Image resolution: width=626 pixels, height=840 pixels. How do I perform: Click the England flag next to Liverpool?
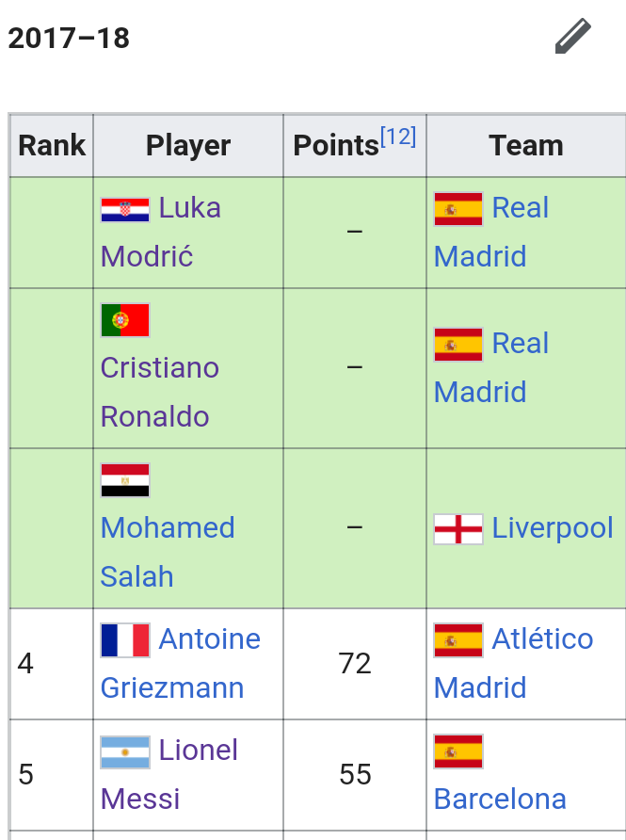(x=458, y=528)
